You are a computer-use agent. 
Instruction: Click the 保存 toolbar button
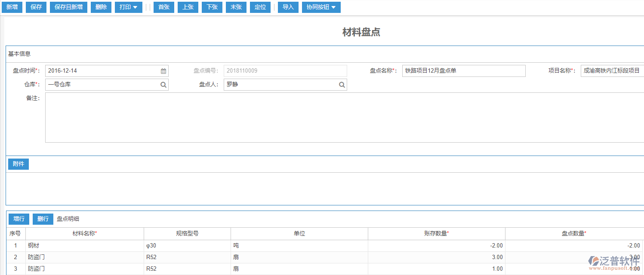[36, 7]
